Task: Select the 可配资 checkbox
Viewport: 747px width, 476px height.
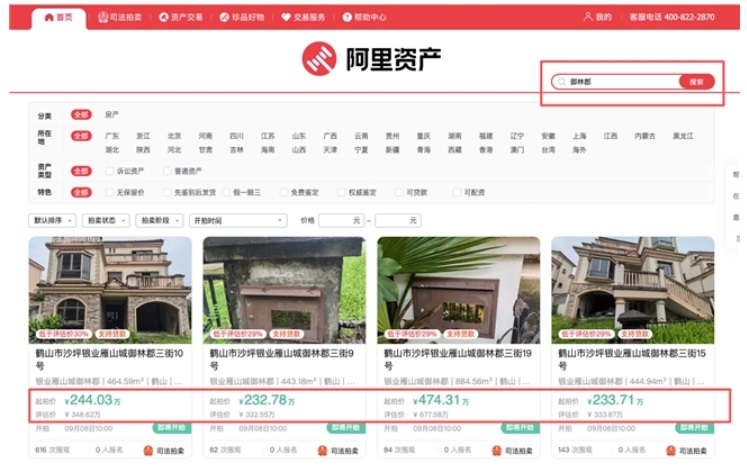Action: click(x=457, y=192)
